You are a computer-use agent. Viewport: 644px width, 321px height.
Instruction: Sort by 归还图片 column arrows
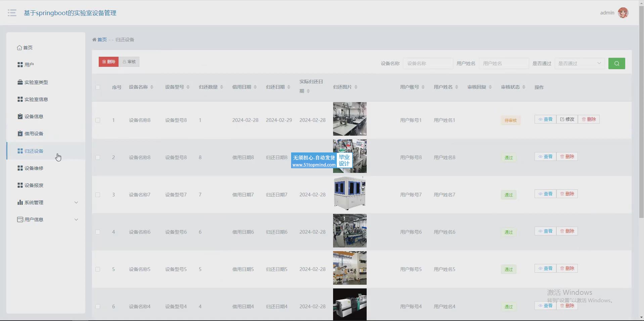pyautogui.click(x=356, y=87)
